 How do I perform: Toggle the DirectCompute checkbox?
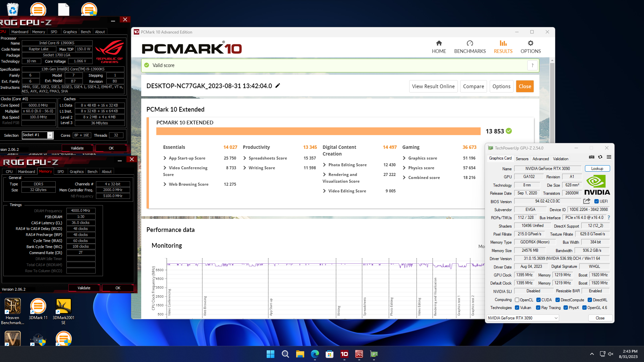557,300
